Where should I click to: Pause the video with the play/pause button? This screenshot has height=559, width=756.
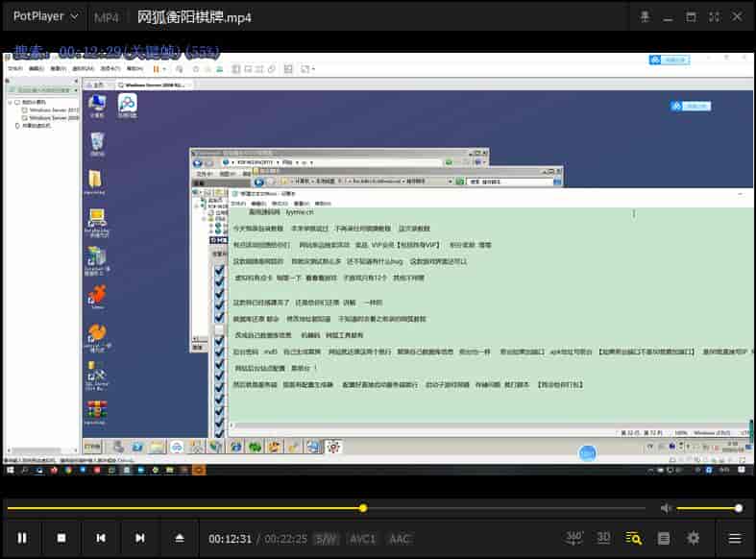[22, 538]
